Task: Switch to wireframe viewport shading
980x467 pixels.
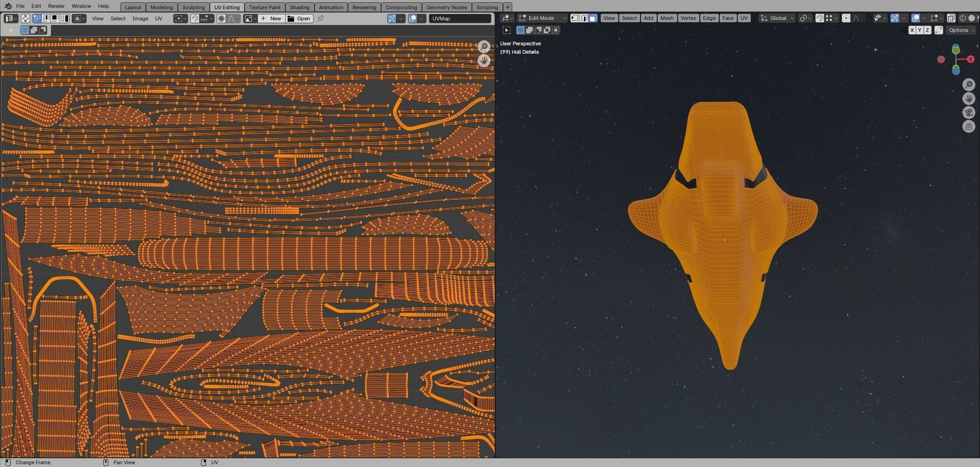Action: [963, 18]
